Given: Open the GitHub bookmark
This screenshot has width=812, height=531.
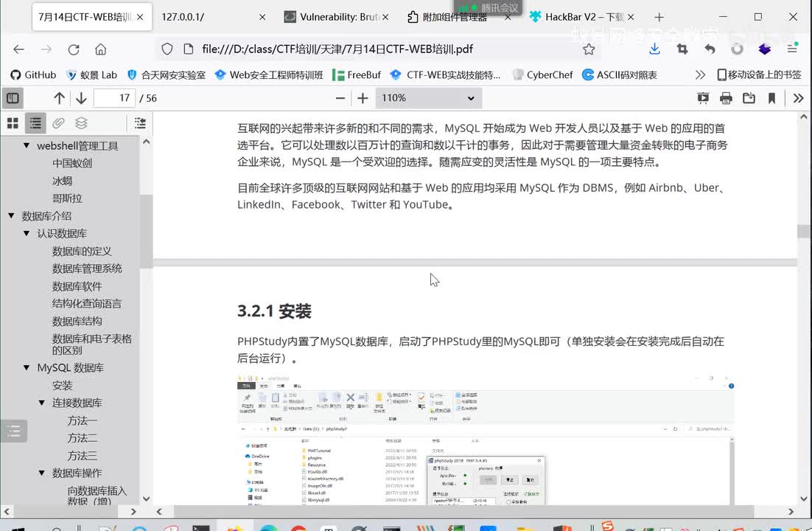Looking at the screenshot, I should coord(33,74).
